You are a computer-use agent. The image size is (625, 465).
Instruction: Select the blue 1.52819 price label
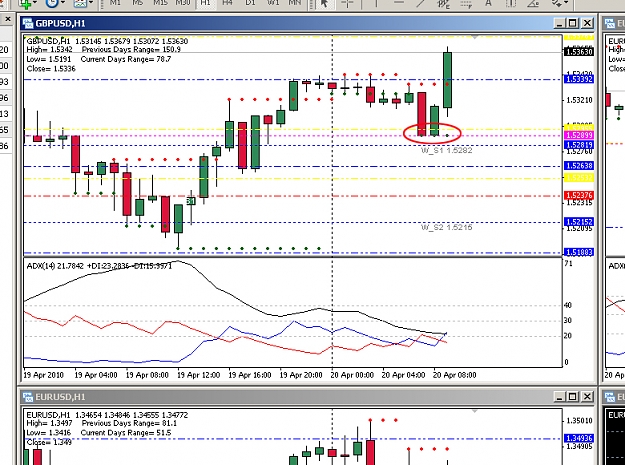(579, 145)
